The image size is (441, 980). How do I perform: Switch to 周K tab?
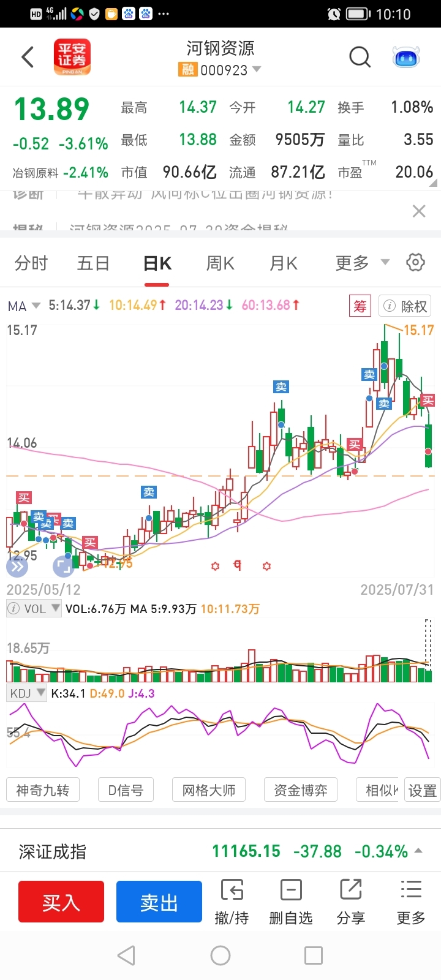221,263
